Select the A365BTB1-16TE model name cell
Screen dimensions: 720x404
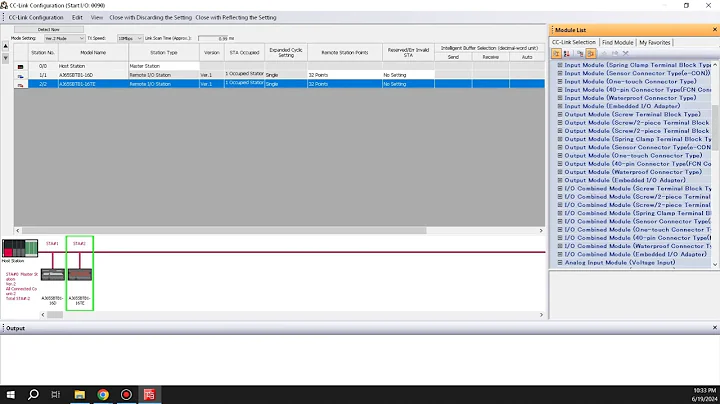pos(93,84)
